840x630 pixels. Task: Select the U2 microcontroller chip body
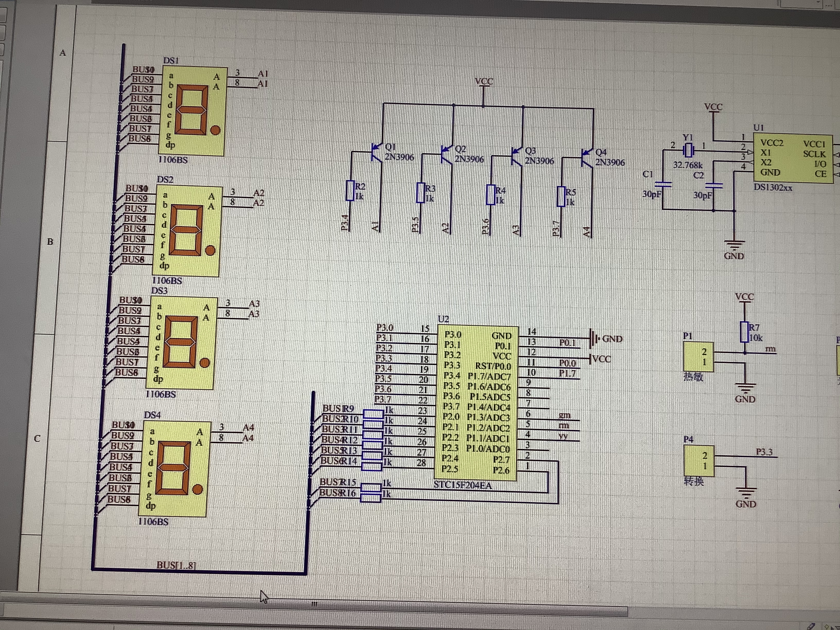476,403
